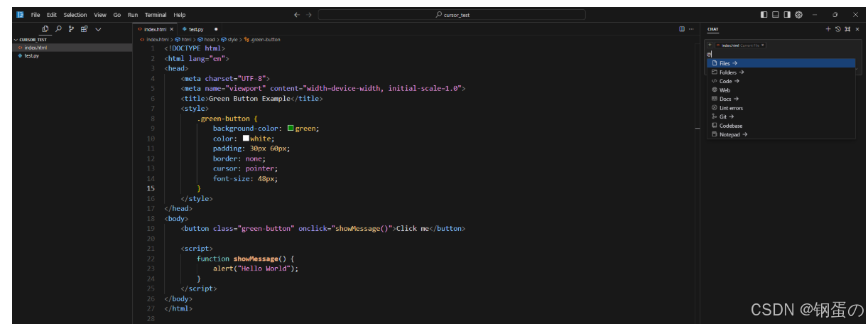The width and height of the screenshot is (868, 324).
Task: Split the editor to the right
Action: [682, 29]
